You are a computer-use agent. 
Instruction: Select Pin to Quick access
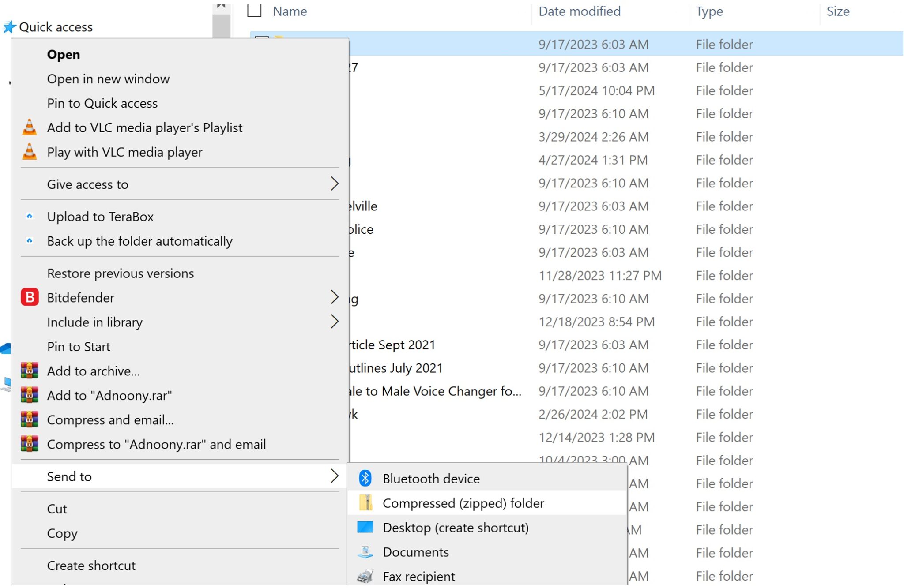[x=102, y=103]
